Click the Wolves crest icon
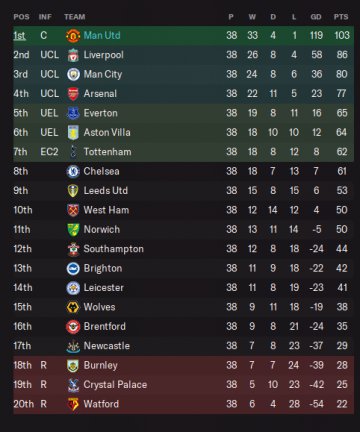 (73, 307)
